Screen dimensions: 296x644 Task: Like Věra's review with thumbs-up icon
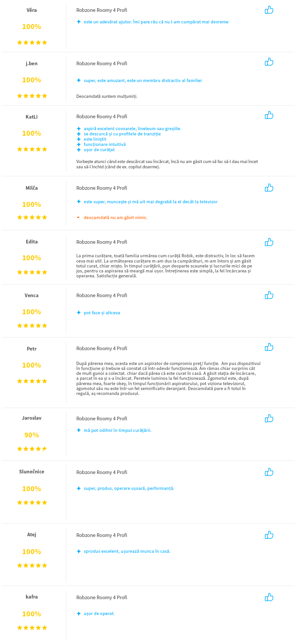[x=269, y=10]
